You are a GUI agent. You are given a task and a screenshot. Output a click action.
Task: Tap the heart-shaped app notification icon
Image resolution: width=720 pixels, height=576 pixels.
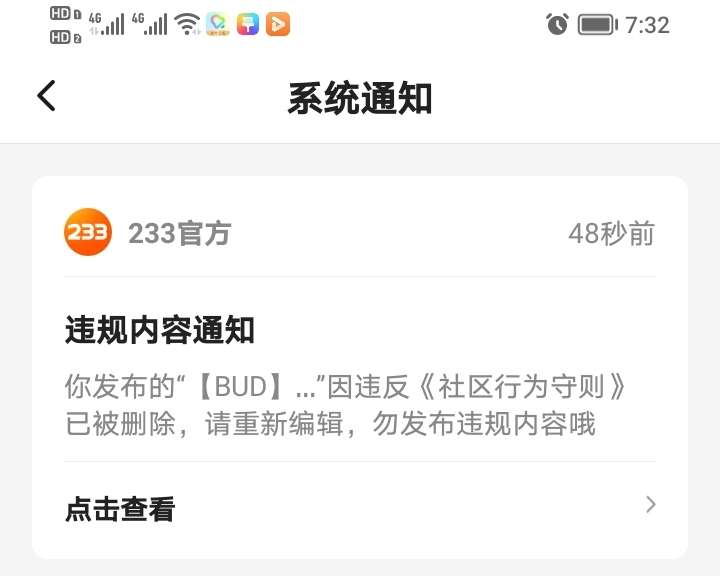[x=218, y=24]
